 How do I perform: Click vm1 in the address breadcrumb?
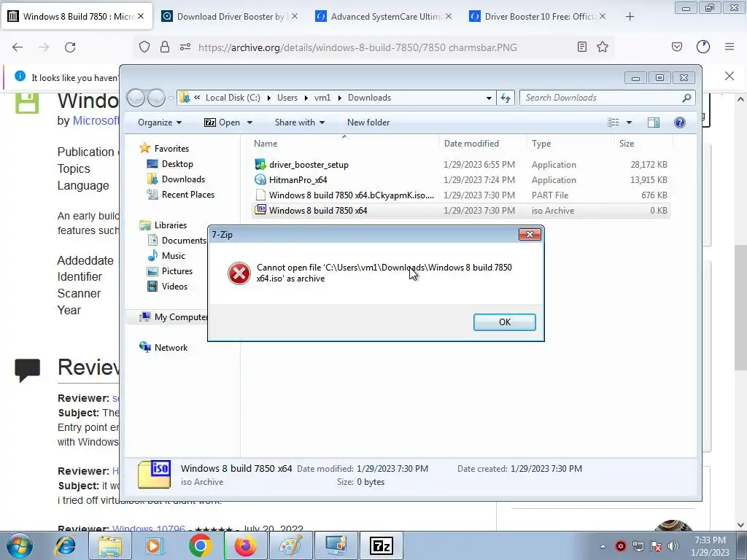[x=322, y=98]
